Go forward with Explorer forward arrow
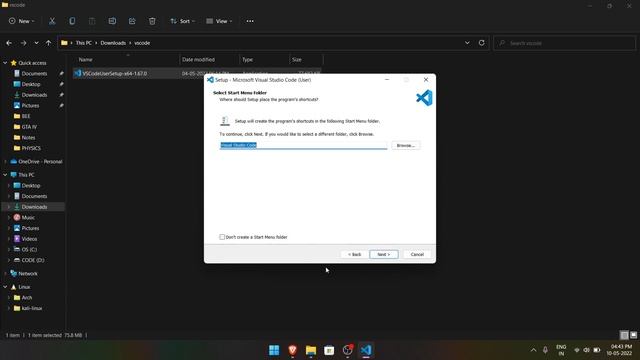Screen dimensions: 640x360 coord(23,43)
